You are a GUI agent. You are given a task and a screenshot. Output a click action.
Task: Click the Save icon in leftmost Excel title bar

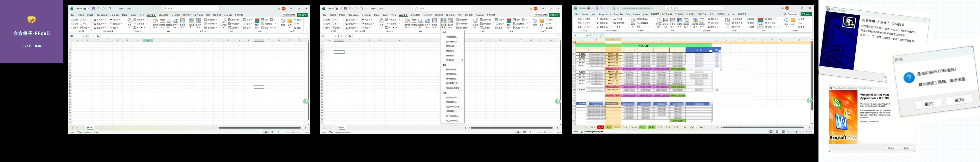(93, 8)
